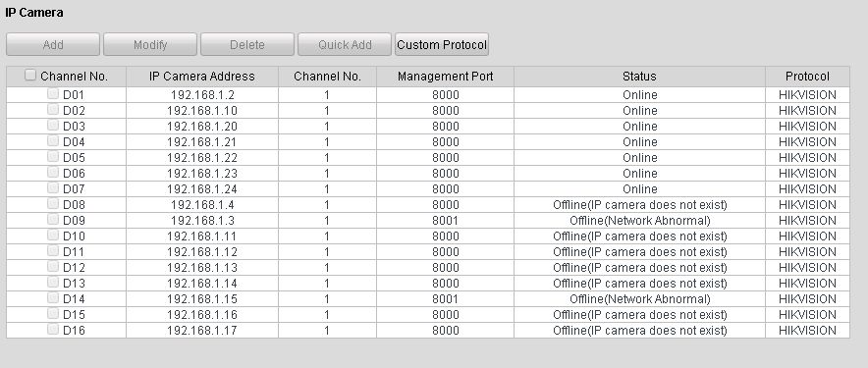Screen dimensions: 868x368
Task: Check the D12 channel checkbox
Action: tap(53, 267)
